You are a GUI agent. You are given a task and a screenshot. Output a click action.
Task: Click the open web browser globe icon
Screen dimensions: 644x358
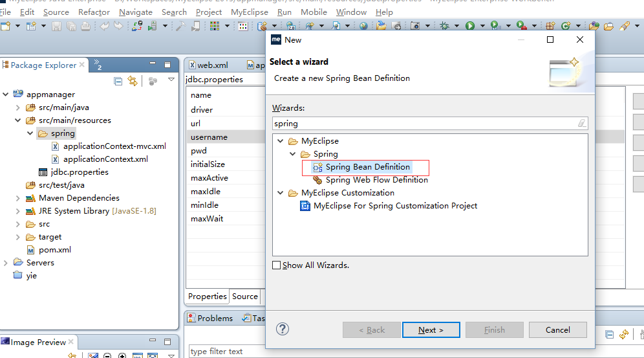(x=363, y=26)
